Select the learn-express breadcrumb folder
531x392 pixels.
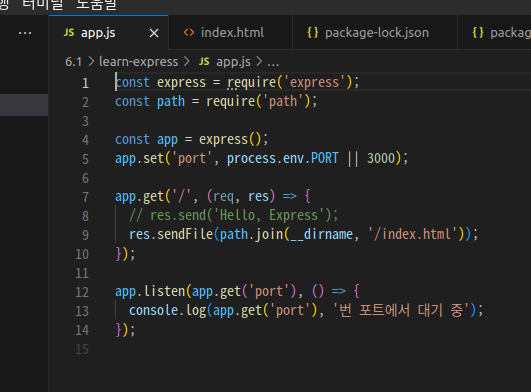point(139,62)
